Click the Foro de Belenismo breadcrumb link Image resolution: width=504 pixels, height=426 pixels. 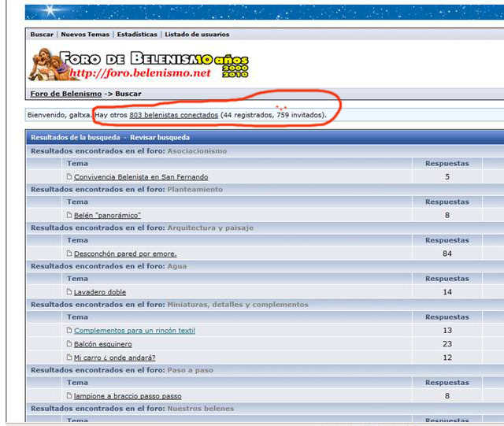(65, 94)
